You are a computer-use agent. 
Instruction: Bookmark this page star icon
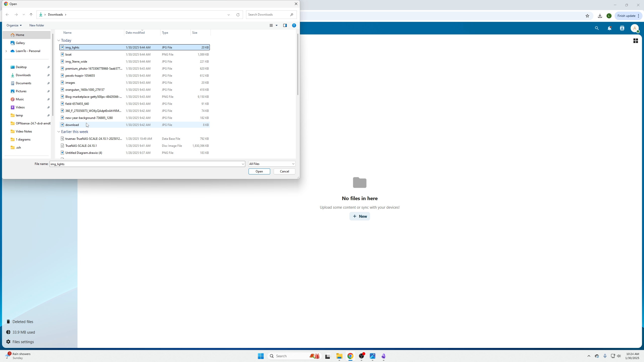(x=587, y=16)
